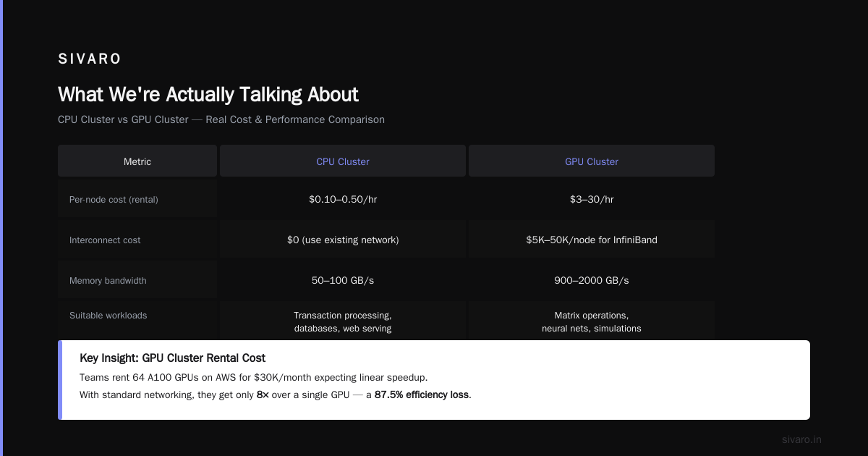Viewport: 868px width, 456px height.
Task: Click the 'Key Insight: GPU Cluster Rental Cost' title
Action: [172, 358]
